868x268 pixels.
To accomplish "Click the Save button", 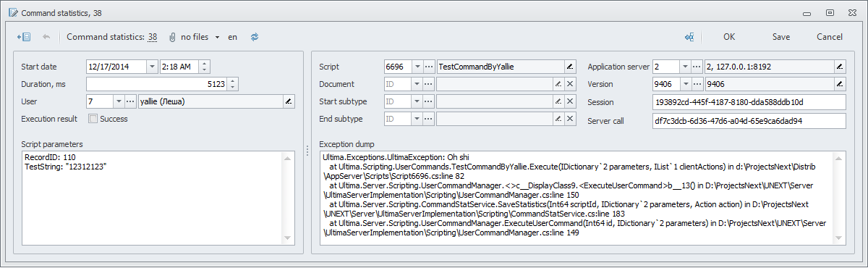I will [x=780, y=36].
